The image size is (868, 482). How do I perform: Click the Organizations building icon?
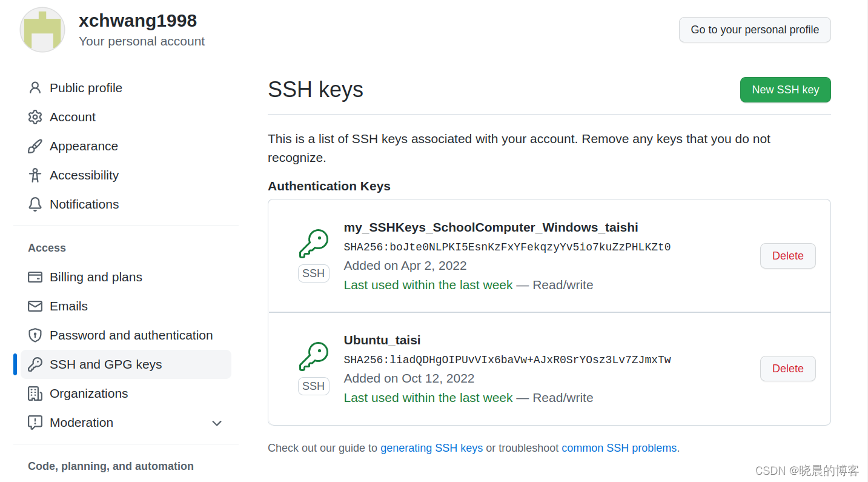pos(35,393)
